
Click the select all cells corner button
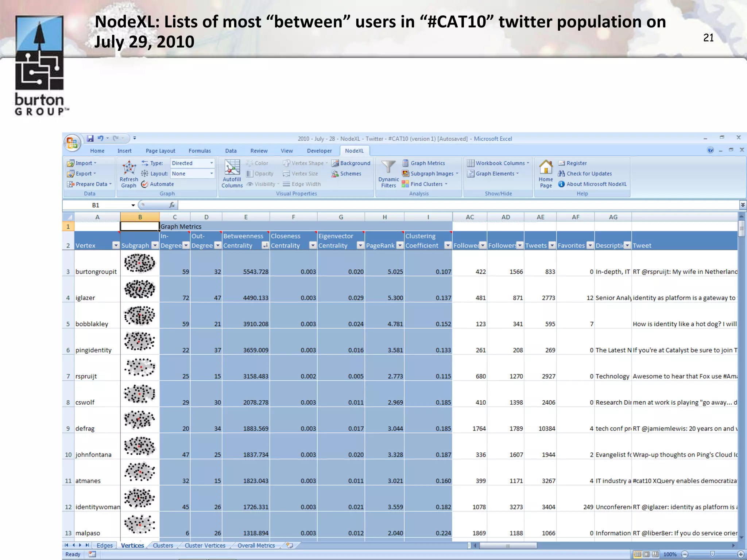pos(68,217)
